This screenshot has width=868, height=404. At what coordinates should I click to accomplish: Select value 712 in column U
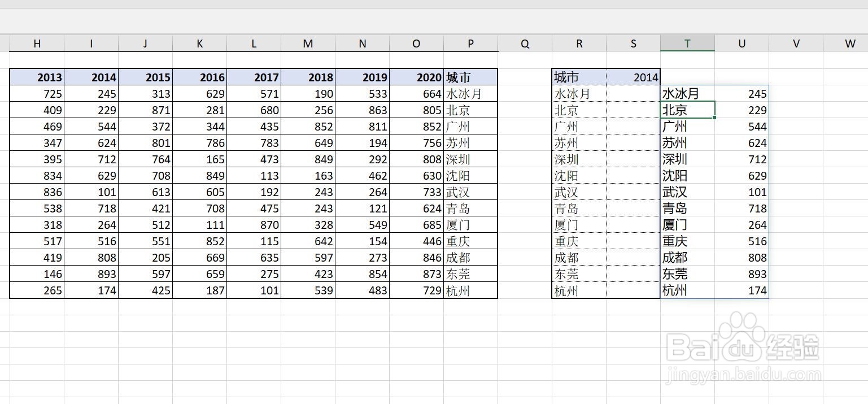(741, 159)
